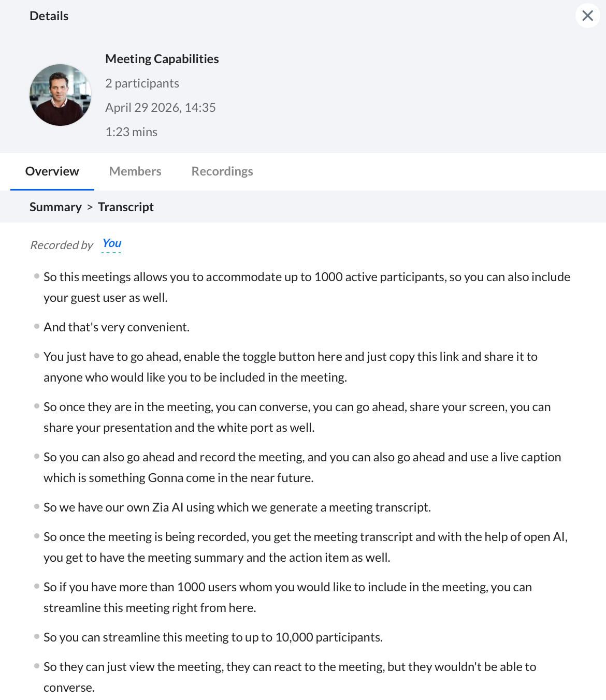606x700 pixels.
Task: Switch to the Recordings tab
Action: (222, 171)
